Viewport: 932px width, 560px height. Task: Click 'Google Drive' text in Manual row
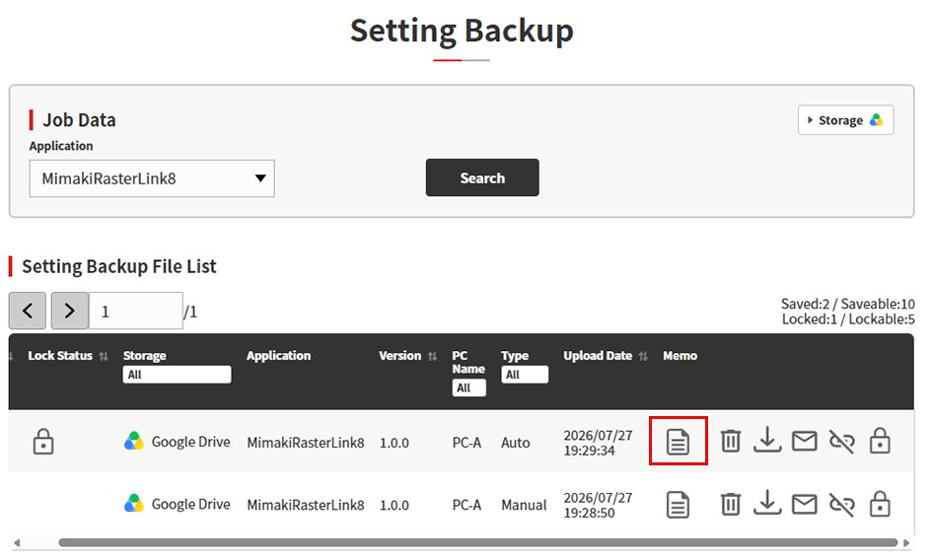(x=190, y=504)
